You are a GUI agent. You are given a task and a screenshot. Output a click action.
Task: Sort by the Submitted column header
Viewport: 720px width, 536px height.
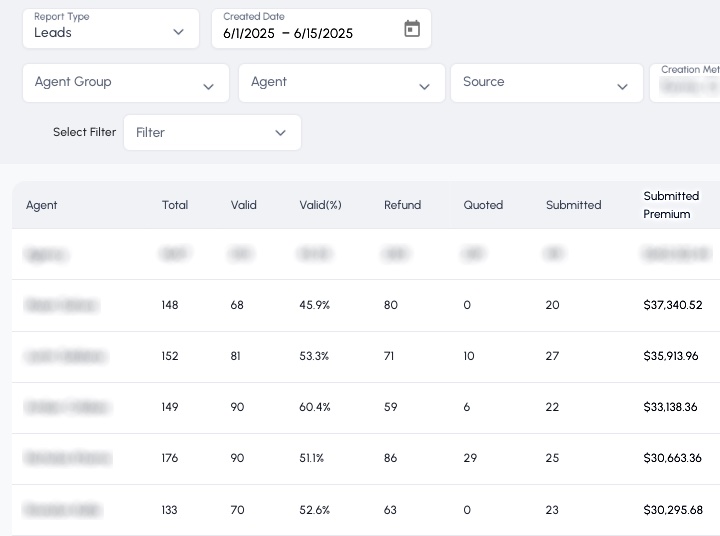573,205
